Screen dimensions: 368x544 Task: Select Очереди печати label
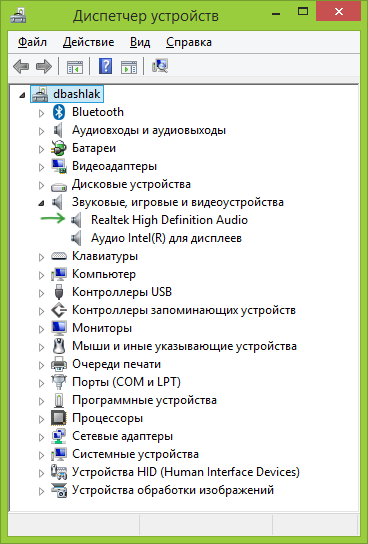coord(116,364)
